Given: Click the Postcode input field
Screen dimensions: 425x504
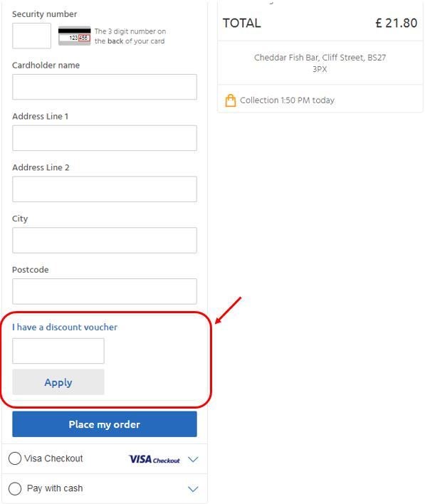Looking at the screenshot, I should tap(105, 291).
